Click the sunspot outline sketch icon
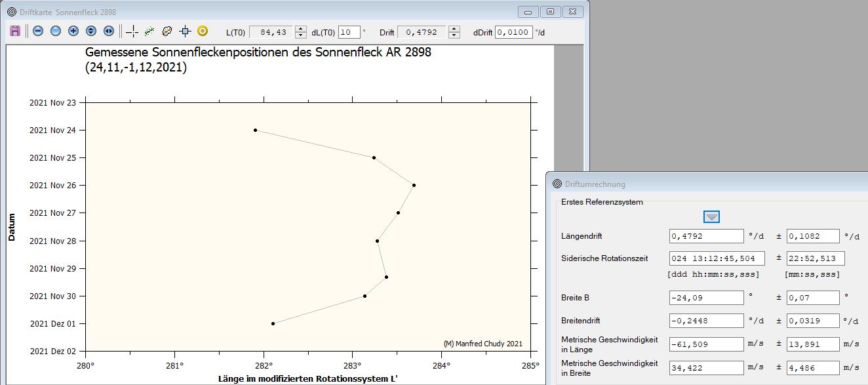Screen dimensions: 868x385 pyautogui.click(x=167, y=31)
